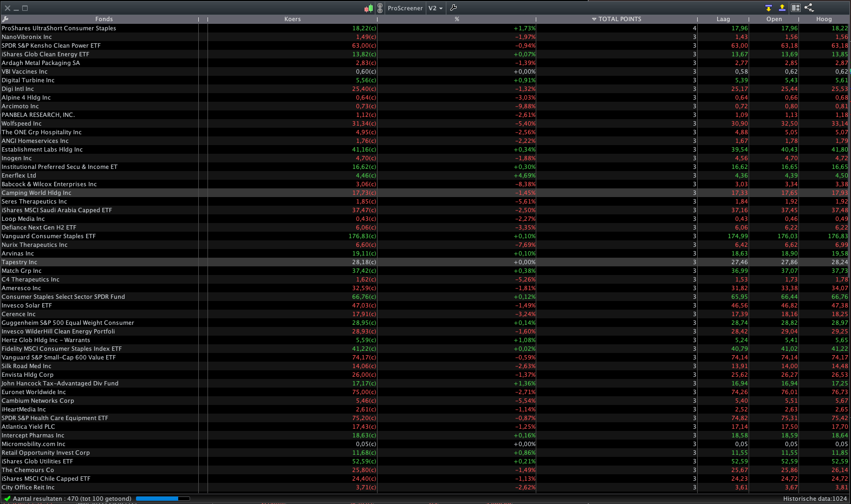The image size is (851, 504).
Task: Click the green checkmark status icon
Action: pyautogui.click(x=7, y=499)
